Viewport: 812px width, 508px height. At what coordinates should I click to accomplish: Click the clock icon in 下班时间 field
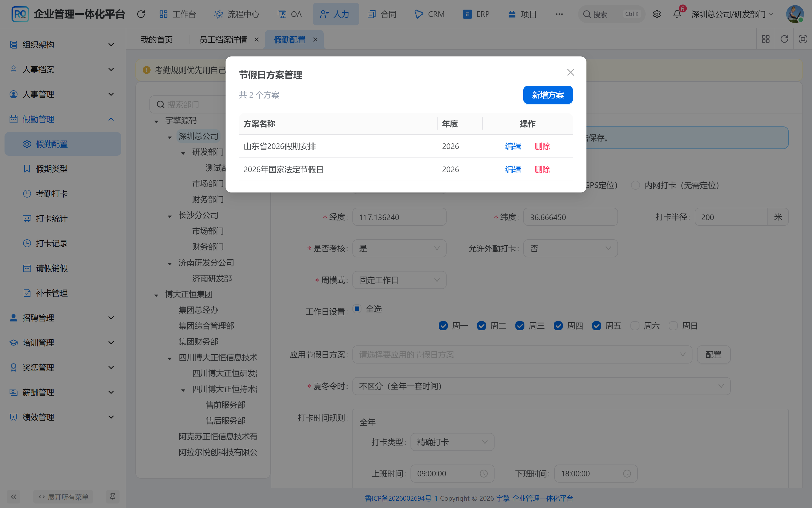pyautogui.click(x=627, y=473)
